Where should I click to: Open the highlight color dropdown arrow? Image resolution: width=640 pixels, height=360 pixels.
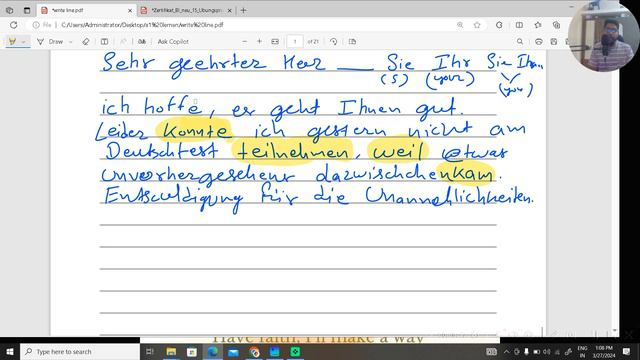point(23,42)
